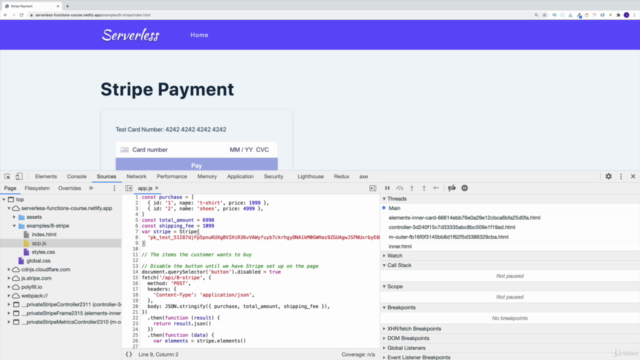Click the Pay button
The height and width of the screenshot is (360, 640).
pyautogui.click(x=197, y=164)
